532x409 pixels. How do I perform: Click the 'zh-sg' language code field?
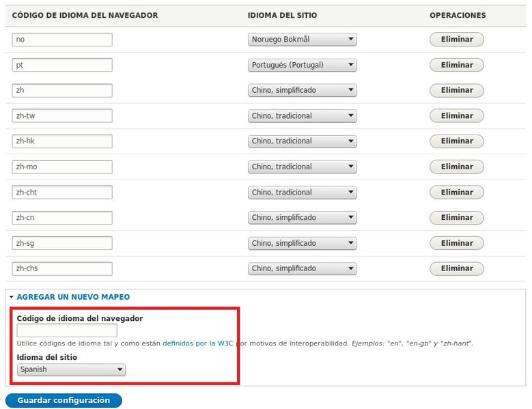62,243
